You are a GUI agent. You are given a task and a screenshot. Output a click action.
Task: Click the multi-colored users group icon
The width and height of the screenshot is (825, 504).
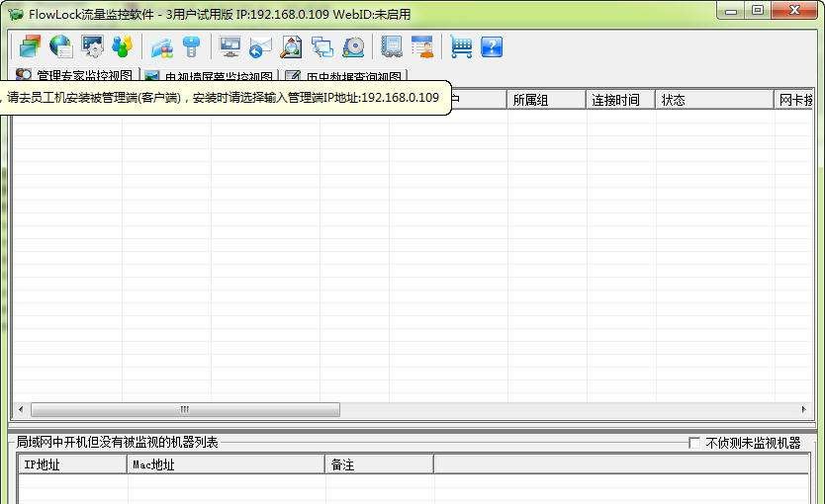click(122, 46)
